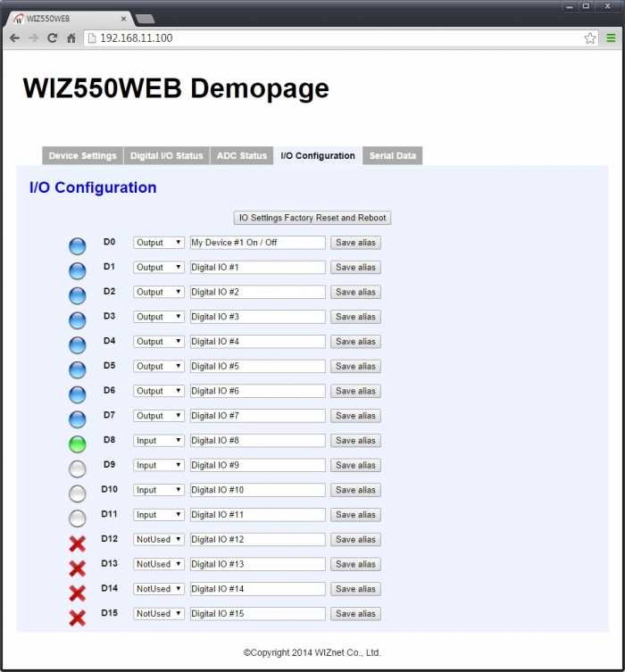The width and height of the screenshot is (625, 672).
Task: Edit the 'My Device #1 On / Off' alias field
Action: click(258, 243)
